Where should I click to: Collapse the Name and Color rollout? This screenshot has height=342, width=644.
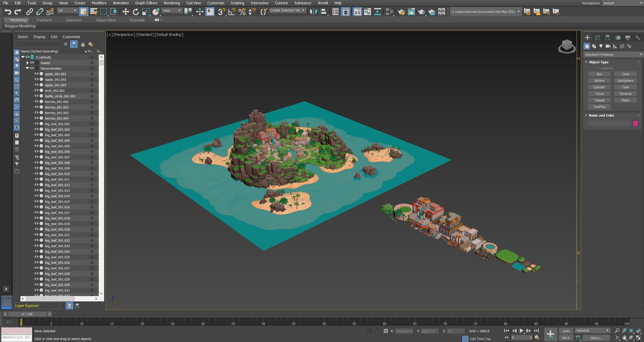[x=586, y=115]
